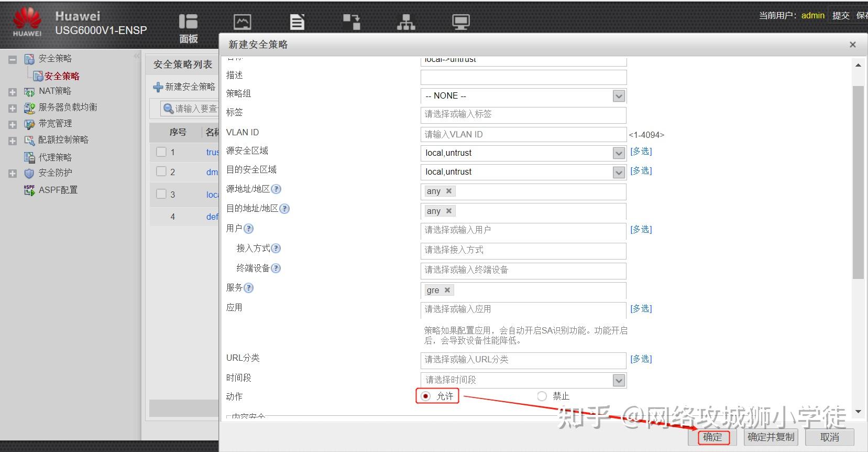The width and height of the screenshot is (868, 452).
Task: Show help for 目的地址/地区
Action: [x=284, y=209]
